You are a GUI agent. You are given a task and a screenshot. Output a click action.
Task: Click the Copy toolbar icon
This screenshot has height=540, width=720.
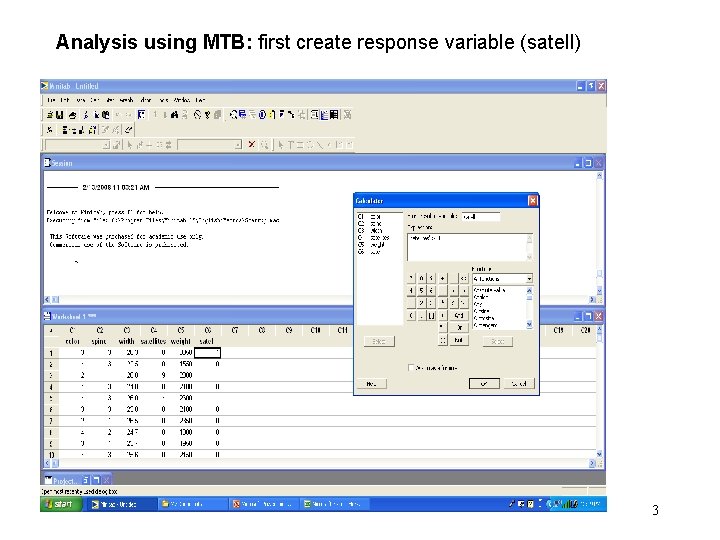pyautogui.click(x=96, y=115)
